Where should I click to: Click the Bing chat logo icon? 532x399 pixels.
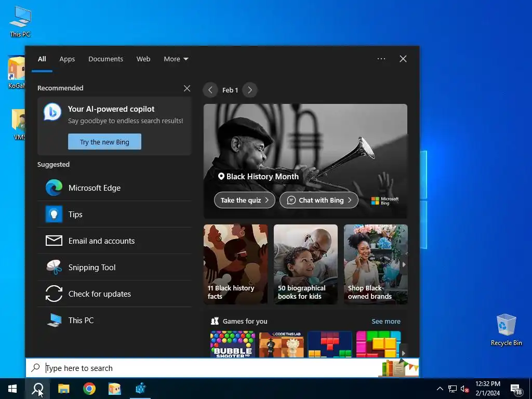(x=52, y=112)
